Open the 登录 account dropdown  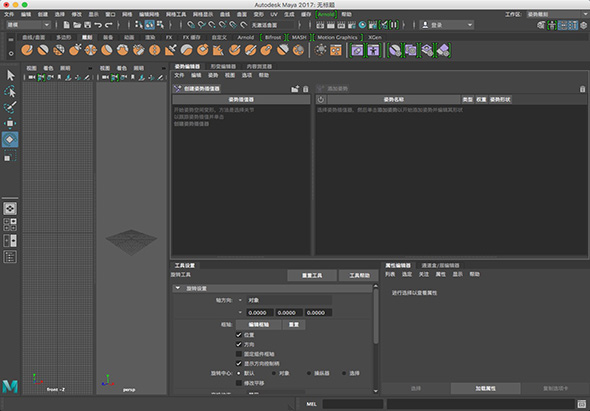tap(447, 25)
